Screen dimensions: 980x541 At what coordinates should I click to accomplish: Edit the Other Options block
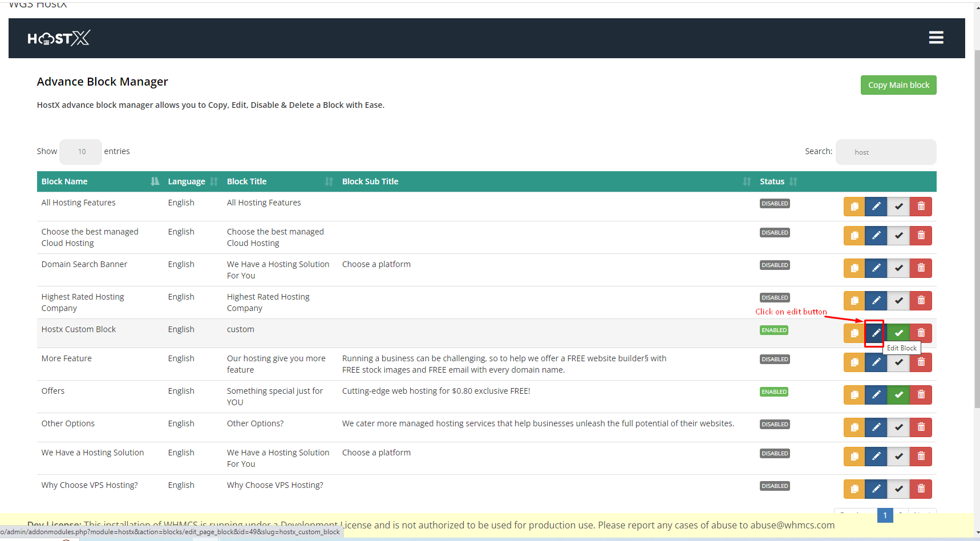tap(876, 427)
